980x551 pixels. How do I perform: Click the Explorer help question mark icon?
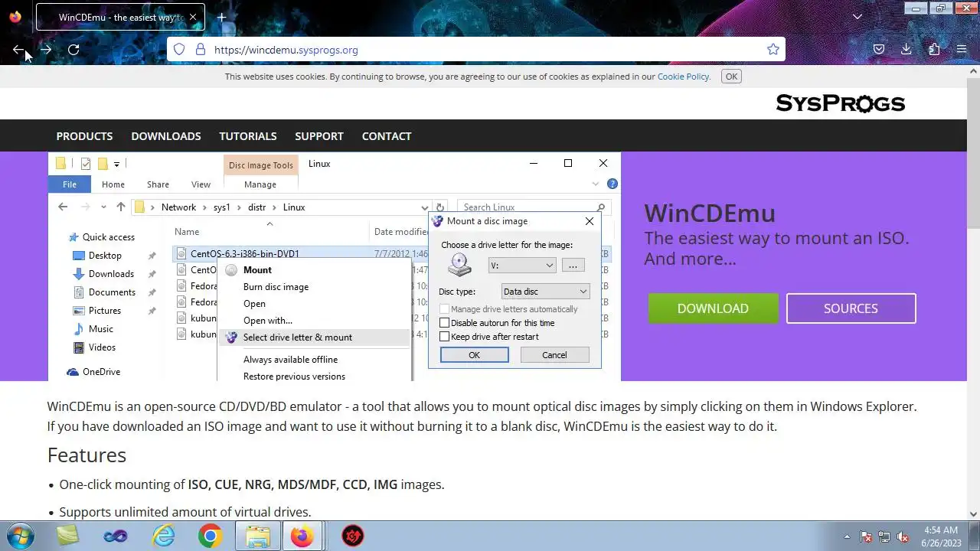tap(612, 184)
